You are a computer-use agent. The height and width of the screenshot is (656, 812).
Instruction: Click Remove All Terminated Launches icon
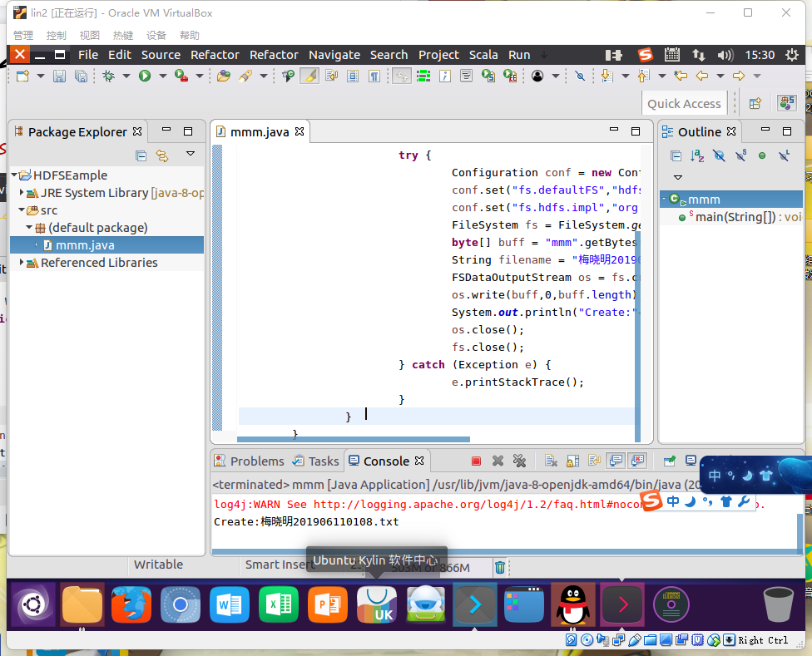(x=519, y=461)
